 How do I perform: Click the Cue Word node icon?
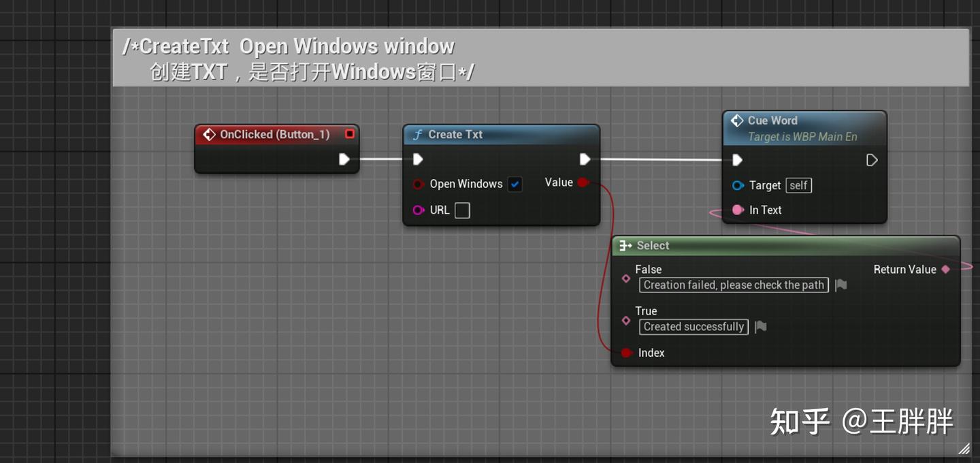(x=737, y=121)
